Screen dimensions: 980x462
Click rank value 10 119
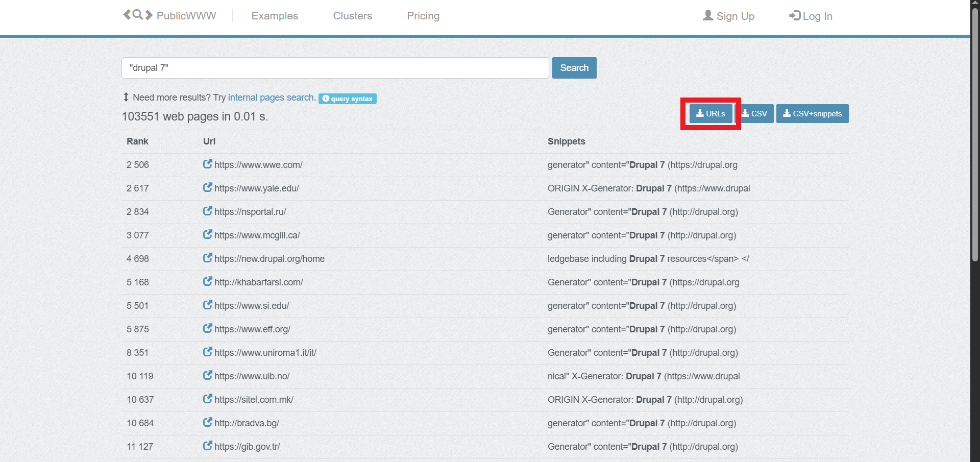pos(140,376)
